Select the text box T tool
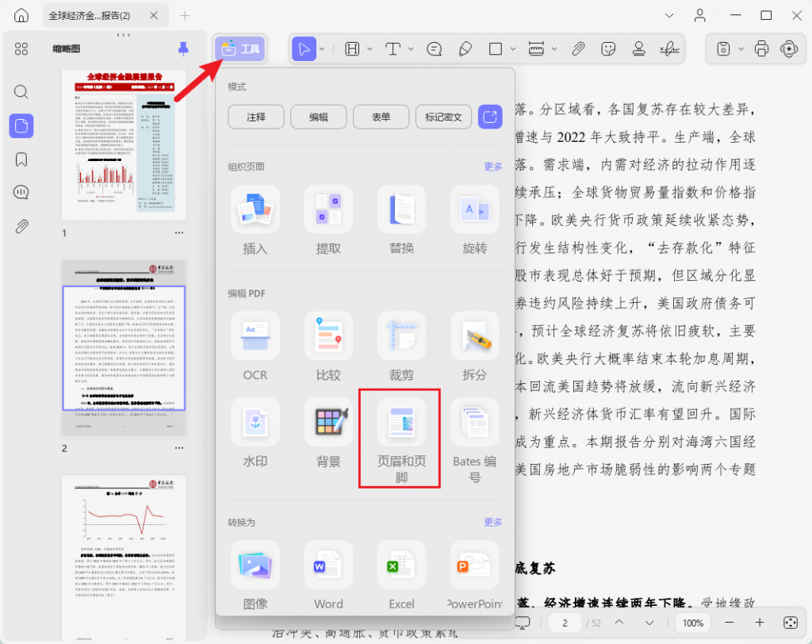Image resolution: width=812 pixels, height=644 pixels. click(393, 48)
